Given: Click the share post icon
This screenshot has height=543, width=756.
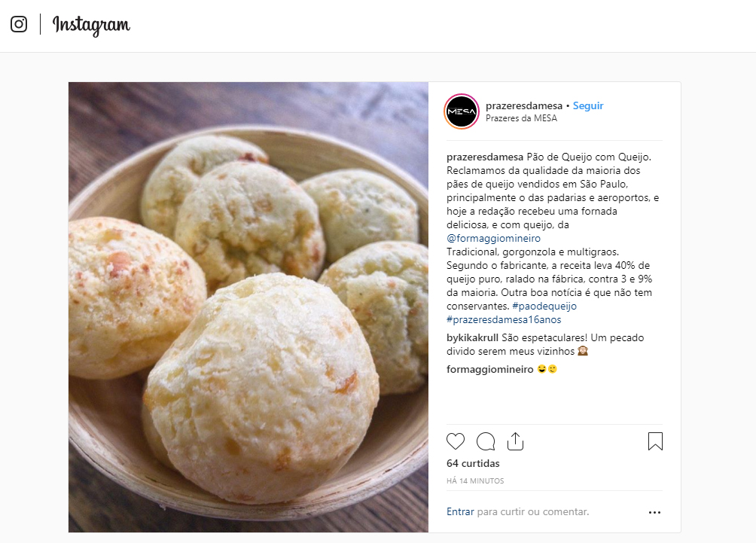Looking at the screenshot, I should (x=515, y=441).
